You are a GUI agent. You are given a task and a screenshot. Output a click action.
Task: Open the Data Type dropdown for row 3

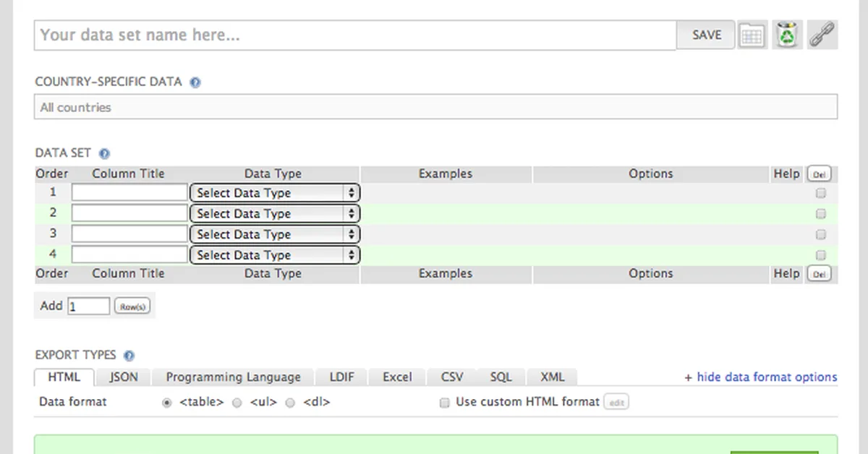point(273,234)
